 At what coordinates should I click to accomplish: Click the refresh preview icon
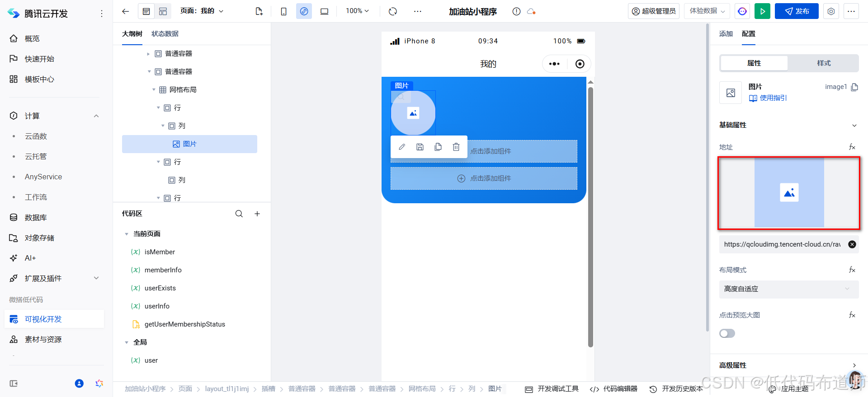pyautogui.click(x=393, y=11)
